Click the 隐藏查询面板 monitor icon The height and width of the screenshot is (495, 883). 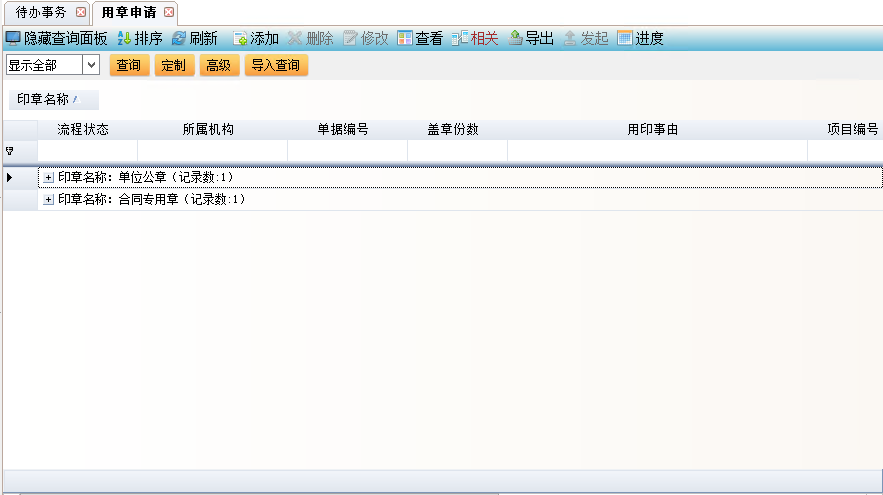click(13, 38)
